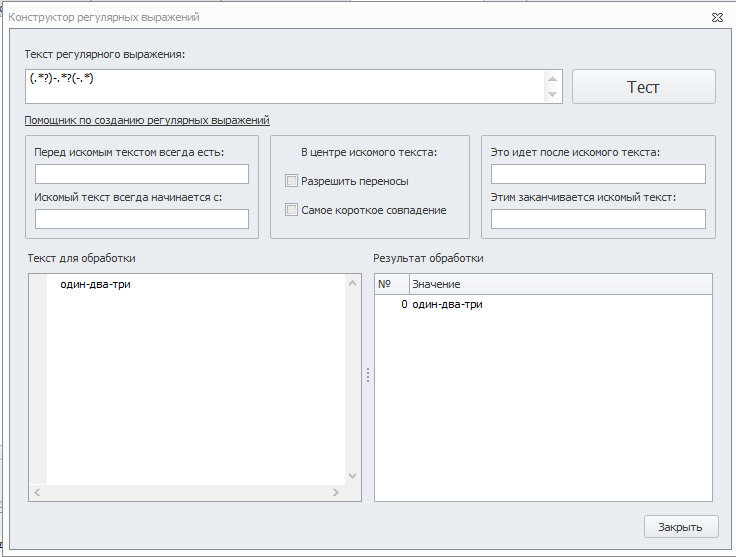Click the Значение column header
736x557 pixels.
560,284
